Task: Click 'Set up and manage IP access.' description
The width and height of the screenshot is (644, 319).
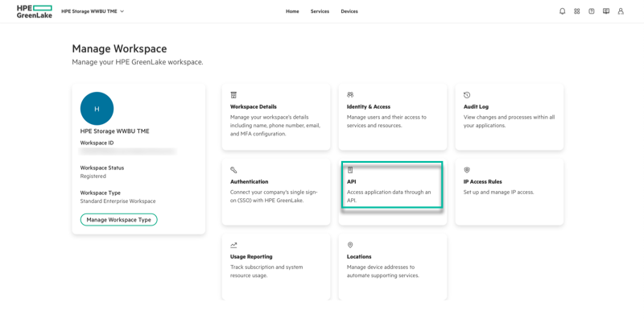Action: 498,193
